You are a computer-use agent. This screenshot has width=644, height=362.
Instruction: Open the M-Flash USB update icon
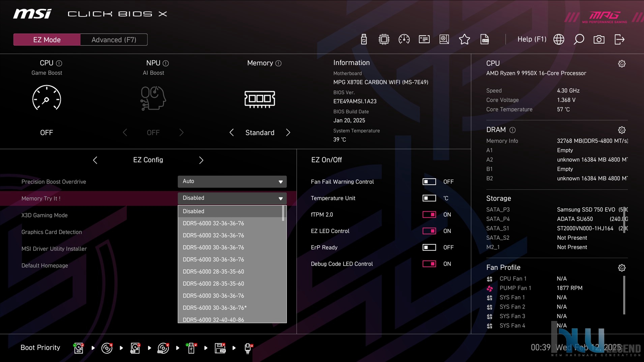click(x=363, y=39)
